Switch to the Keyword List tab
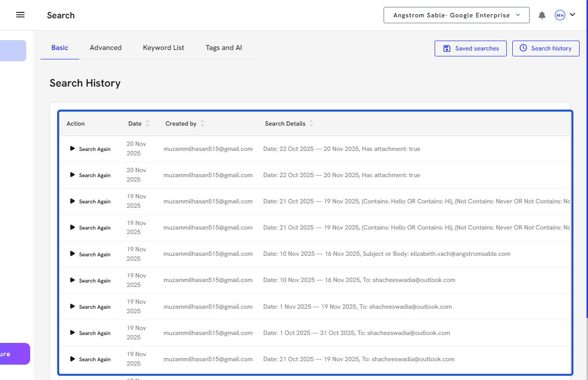The width and height of the screenshot is (588, 380). pyautogui.click(x=163, y=48)
